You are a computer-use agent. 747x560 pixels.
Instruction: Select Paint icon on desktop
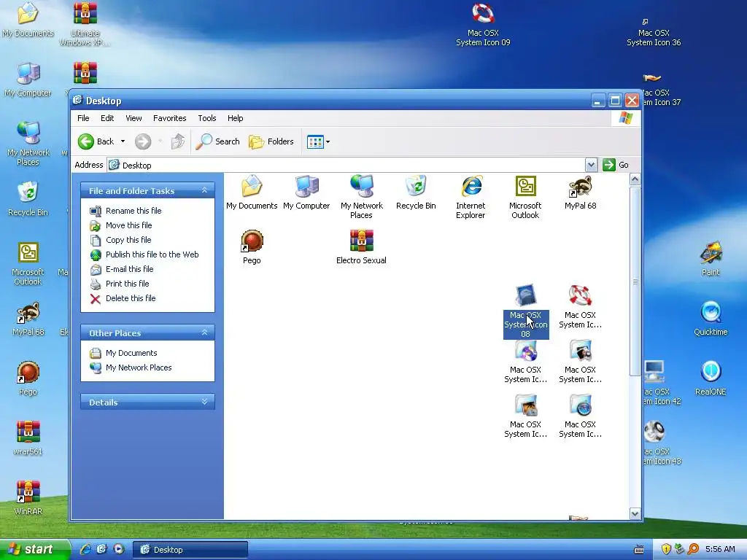click(x=711, y=259)
